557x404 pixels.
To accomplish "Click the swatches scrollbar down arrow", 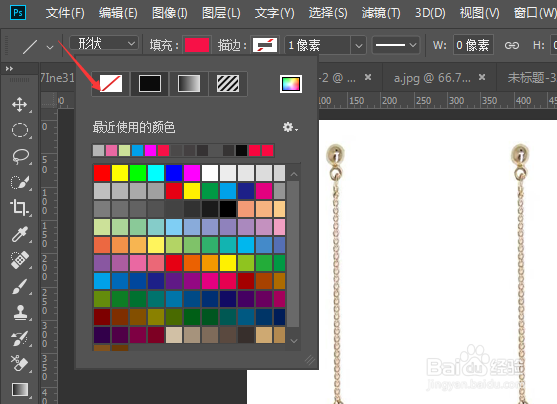I will (293, 341).
